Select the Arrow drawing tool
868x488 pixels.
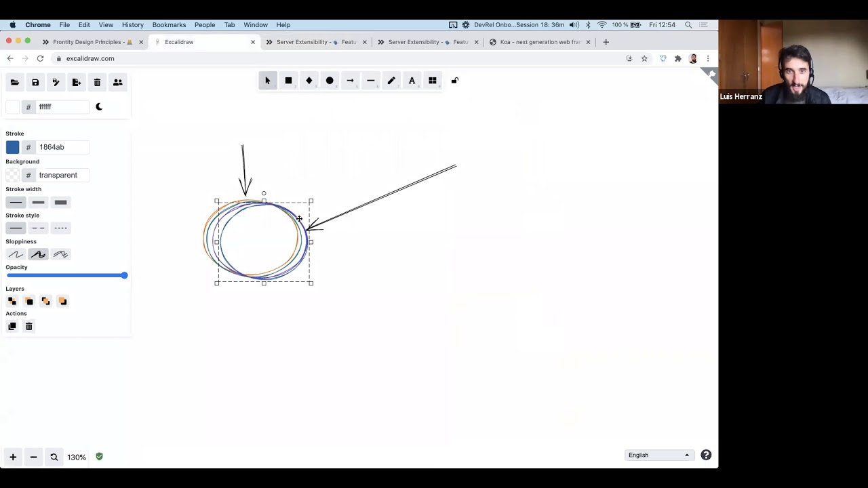pos(350,81)
